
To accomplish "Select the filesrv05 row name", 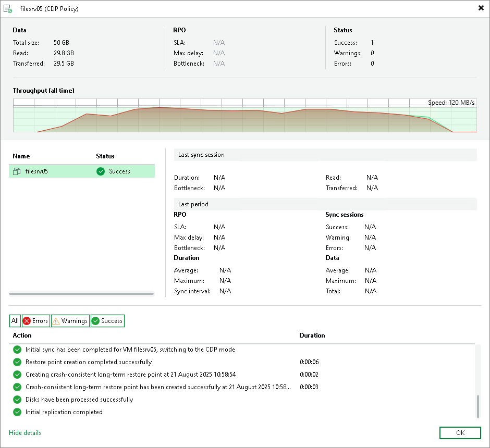I will pos(36,171).
